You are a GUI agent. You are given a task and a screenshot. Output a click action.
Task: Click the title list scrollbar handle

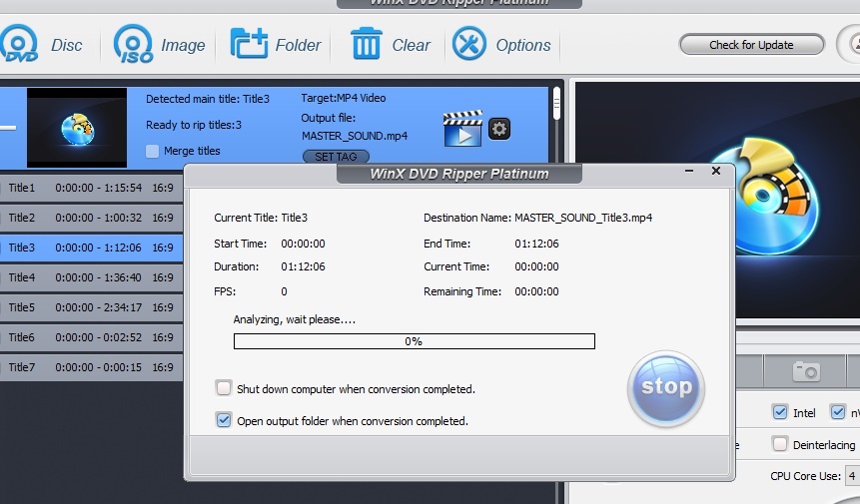556,103
